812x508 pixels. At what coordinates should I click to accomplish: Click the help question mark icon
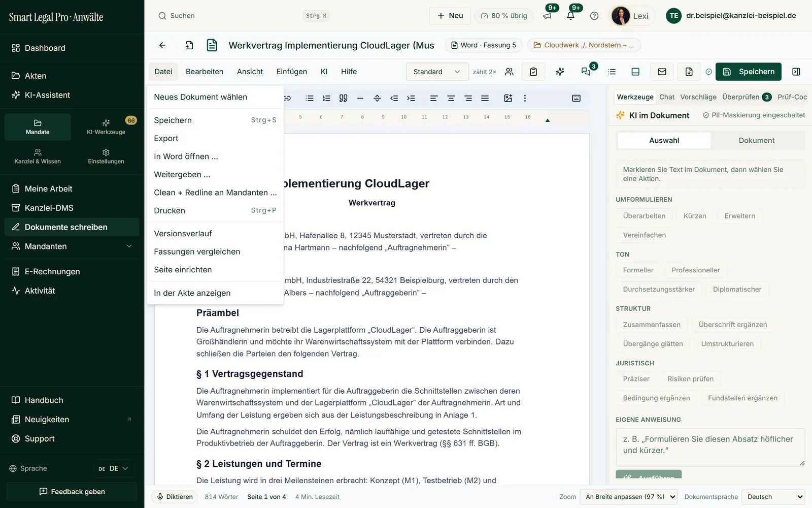tap(594, 16)
